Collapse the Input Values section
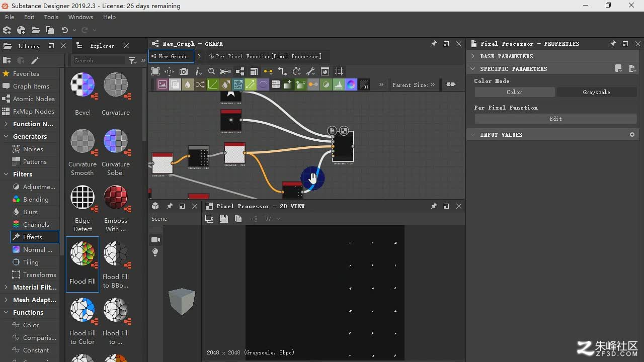644x362 pixels. coord(473,135)
